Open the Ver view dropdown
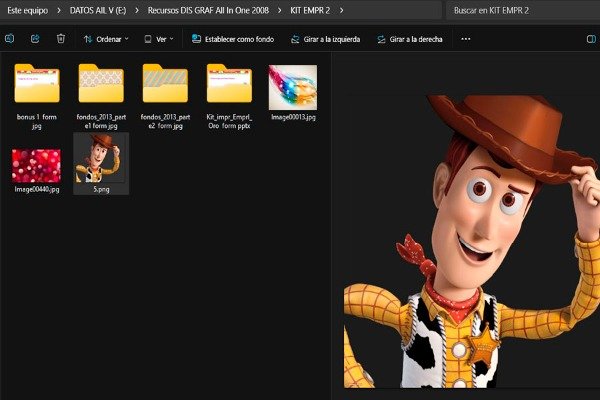Screen dimensions: 600x400 tap(159, 39)
